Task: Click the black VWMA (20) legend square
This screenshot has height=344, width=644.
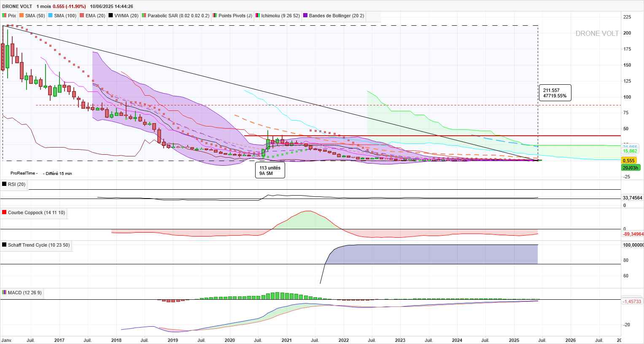Action: click(110, 16)
